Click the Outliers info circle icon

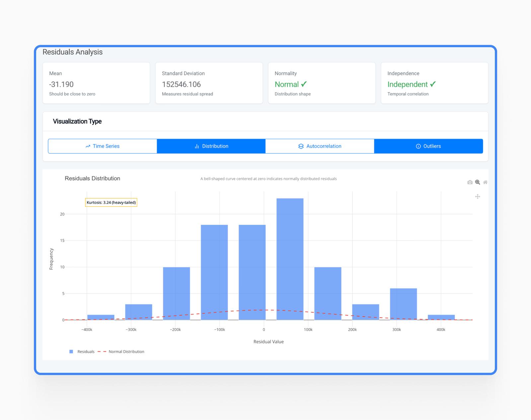[418, 146]
